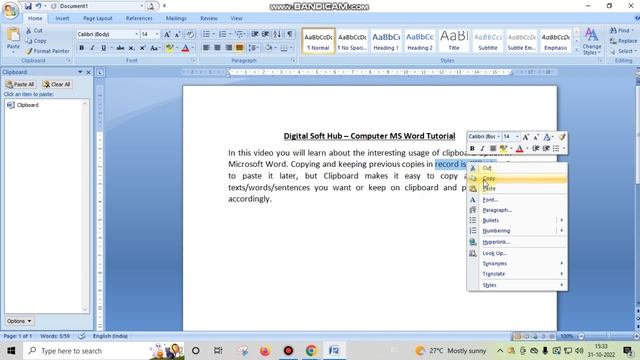The width and height of the screenshot is (640, 360).
Task: Expand the Font dialog launcher
Action: click(x=193, y=60)
